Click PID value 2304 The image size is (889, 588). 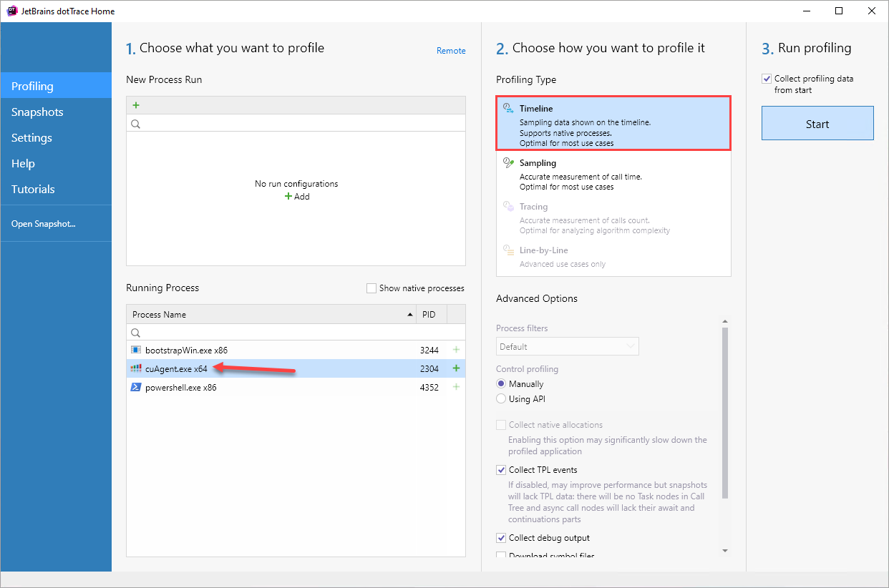(429, 369)
